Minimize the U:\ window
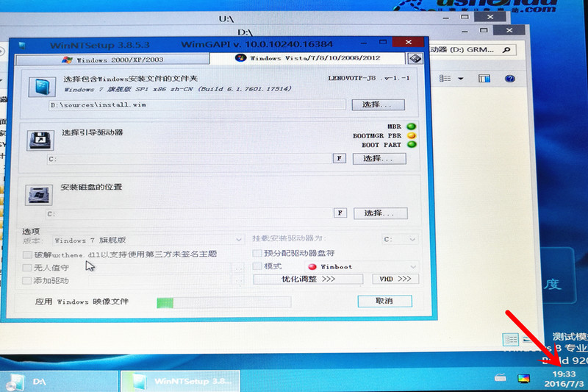This screenshot has width=588, height=392. (x=445, y=18)
